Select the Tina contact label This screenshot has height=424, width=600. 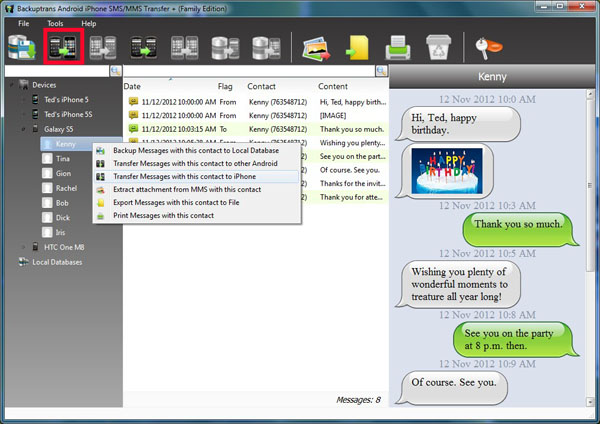(x=63, y=158)
